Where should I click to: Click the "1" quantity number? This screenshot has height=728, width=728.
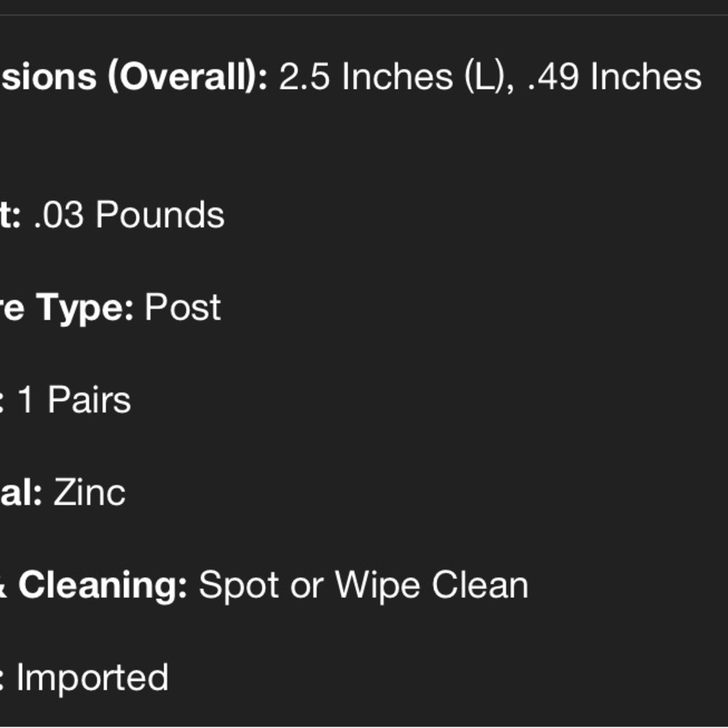[x=25, y=400]
